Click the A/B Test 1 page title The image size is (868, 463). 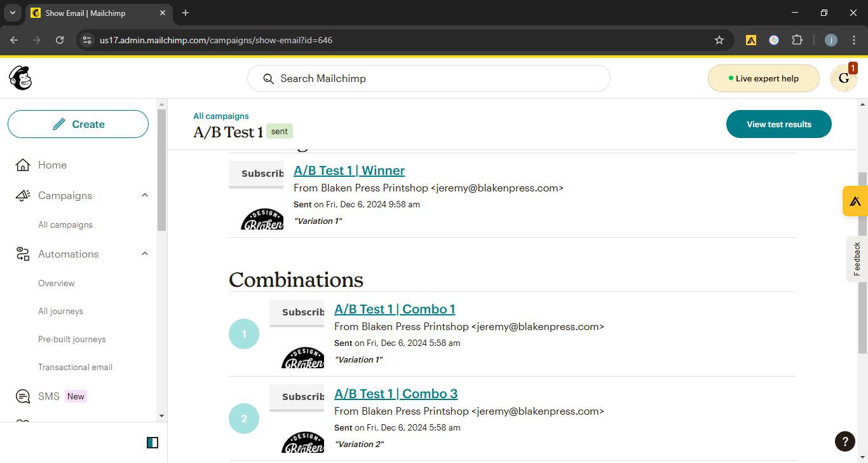[228, 132]
